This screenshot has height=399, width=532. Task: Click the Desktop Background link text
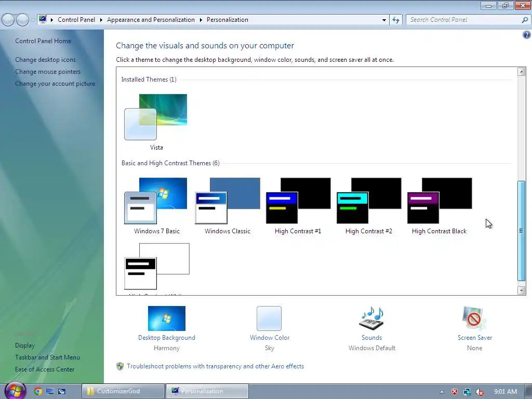pos(167,338)
